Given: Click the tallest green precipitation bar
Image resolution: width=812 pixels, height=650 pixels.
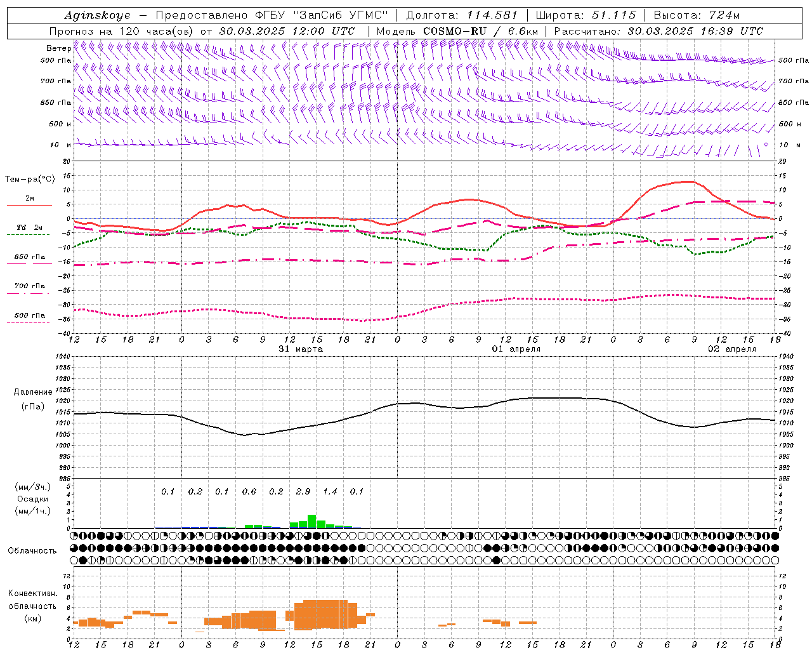Looking at the screenshot, I should pyautogui.click(x=311, y=521).
